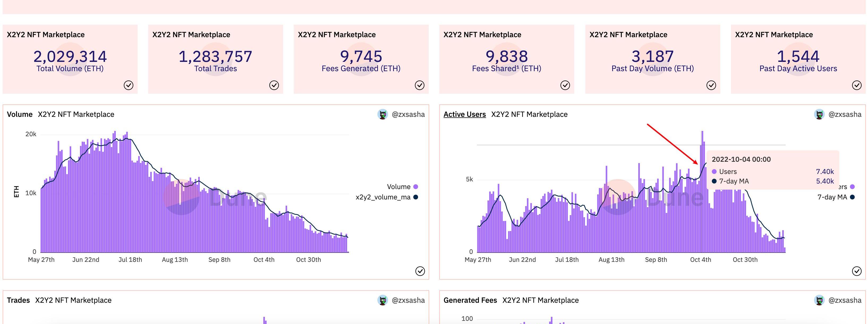
Task: Click the 1,283,757 Total Trades value
Action: (x=215, y=56)
